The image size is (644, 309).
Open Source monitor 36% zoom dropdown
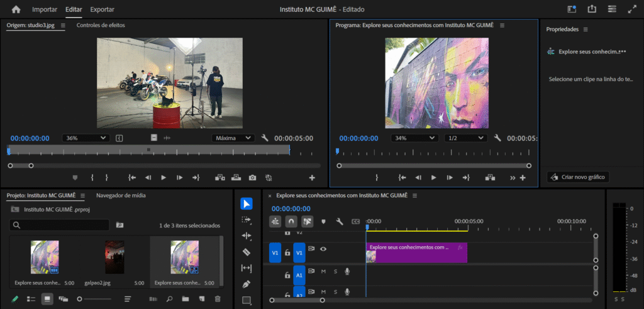point(86,138)
